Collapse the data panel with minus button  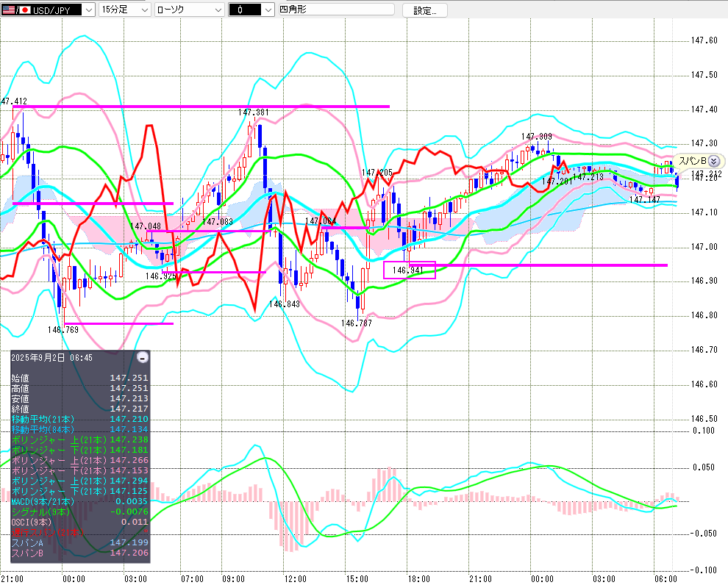(143, 357)
